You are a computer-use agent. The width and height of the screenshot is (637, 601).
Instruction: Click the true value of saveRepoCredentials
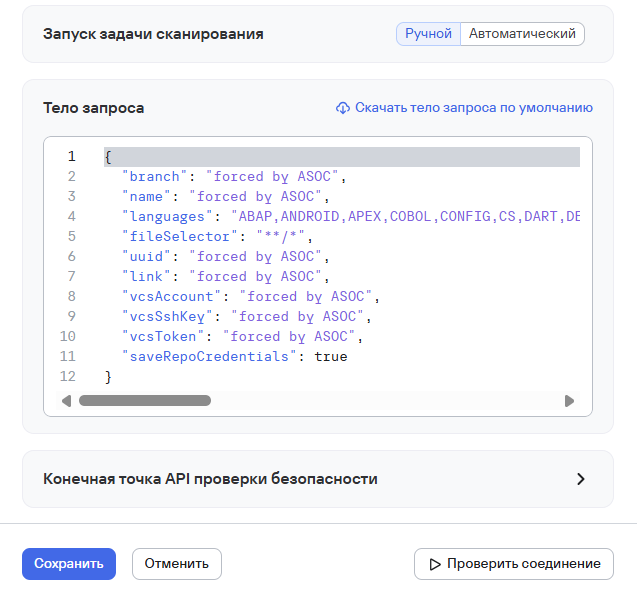coord(331,357)
